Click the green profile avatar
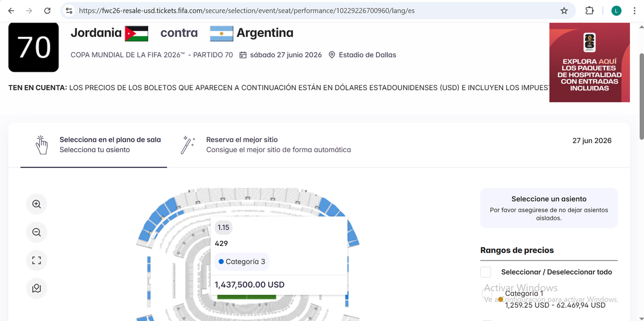 pyautogui.click(x=616, y=10)
